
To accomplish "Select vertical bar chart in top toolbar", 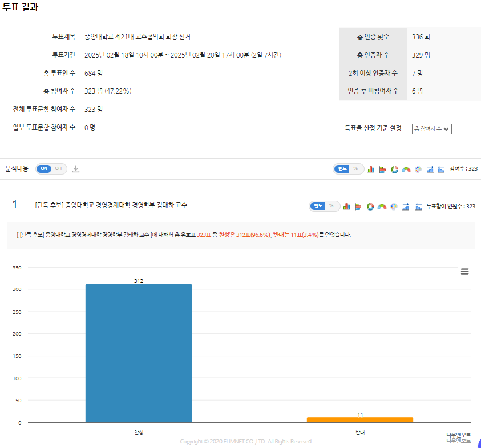I will click(x=371, y=169).
